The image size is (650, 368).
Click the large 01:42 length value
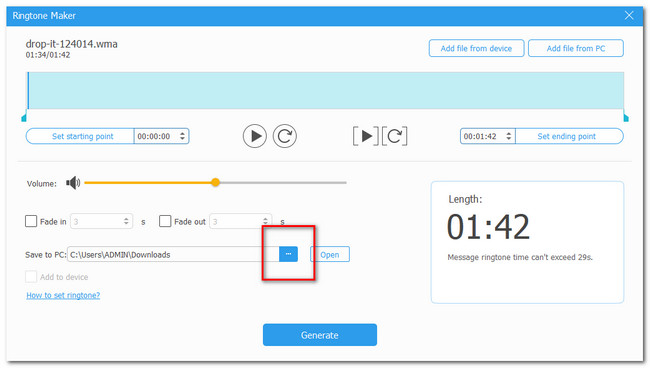[x=488, y=227]
